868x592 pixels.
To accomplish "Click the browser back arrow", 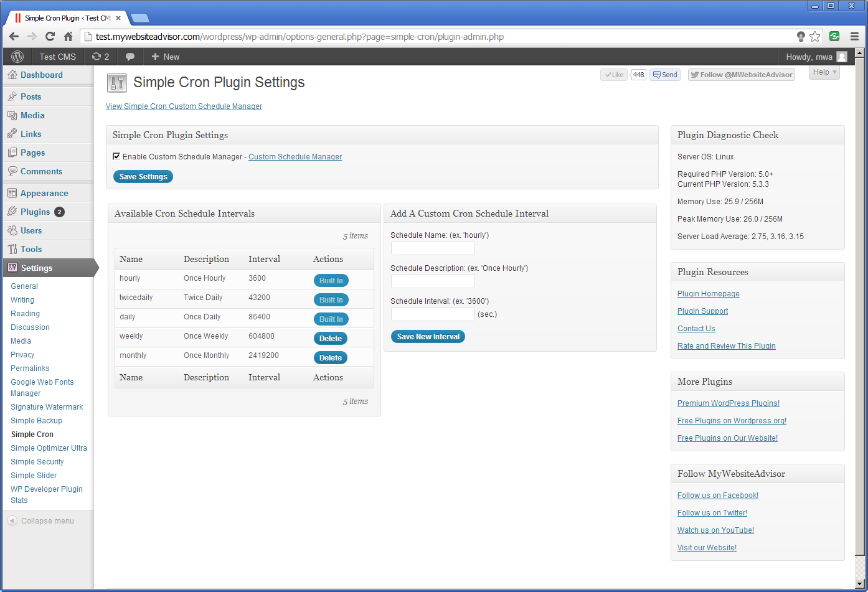I will point(14,37).
